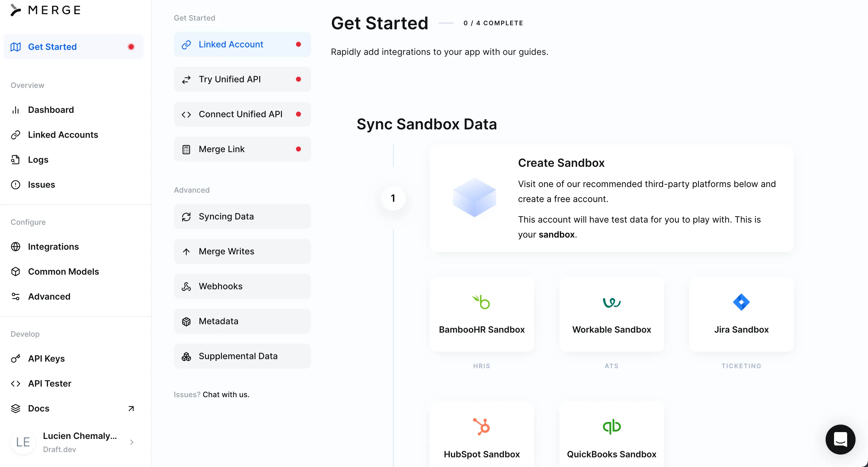Click the Issues alert circle icon

[x=16, y=185]
